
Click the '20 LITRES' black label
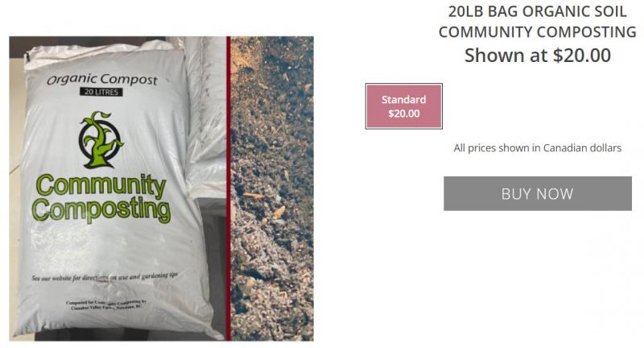pyautogui.click(x=101, y=92)
